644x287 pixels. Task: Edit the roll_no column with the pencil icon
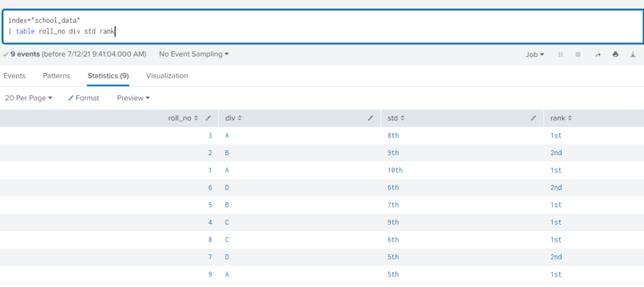(x=208, y=118)
